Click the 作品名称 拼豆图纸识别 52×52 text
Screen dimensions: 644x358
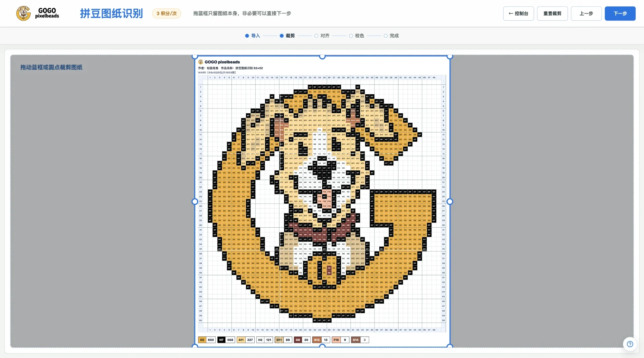pos(242,68)
